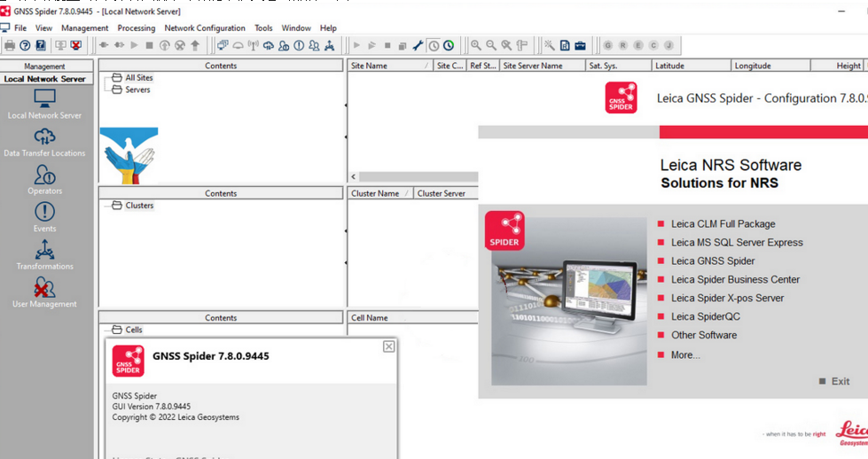Click the Longitude column header
This screenshot has height=459, width=868.
(770, 66)
